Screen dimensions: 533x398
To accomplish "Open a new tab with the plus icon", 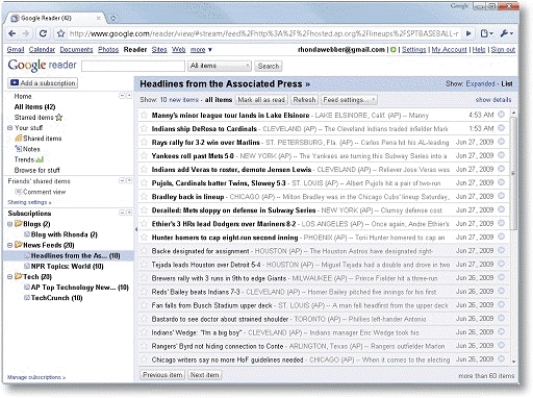I will pos(113,18).
